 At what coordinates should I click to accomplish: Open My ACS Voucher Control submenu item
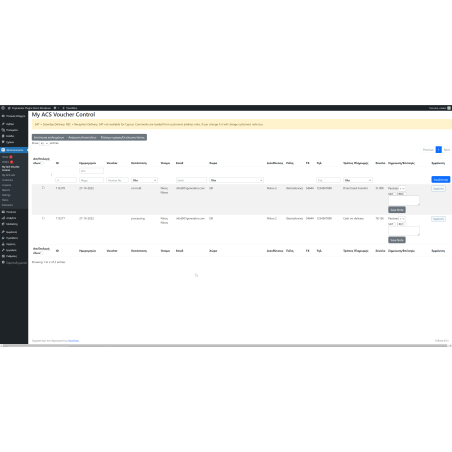pos(11,168)
